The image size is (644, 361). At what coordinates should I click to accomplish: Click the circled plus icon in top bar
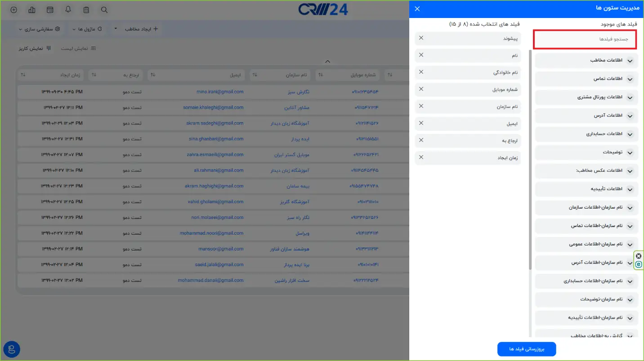[x=14, y=9]
